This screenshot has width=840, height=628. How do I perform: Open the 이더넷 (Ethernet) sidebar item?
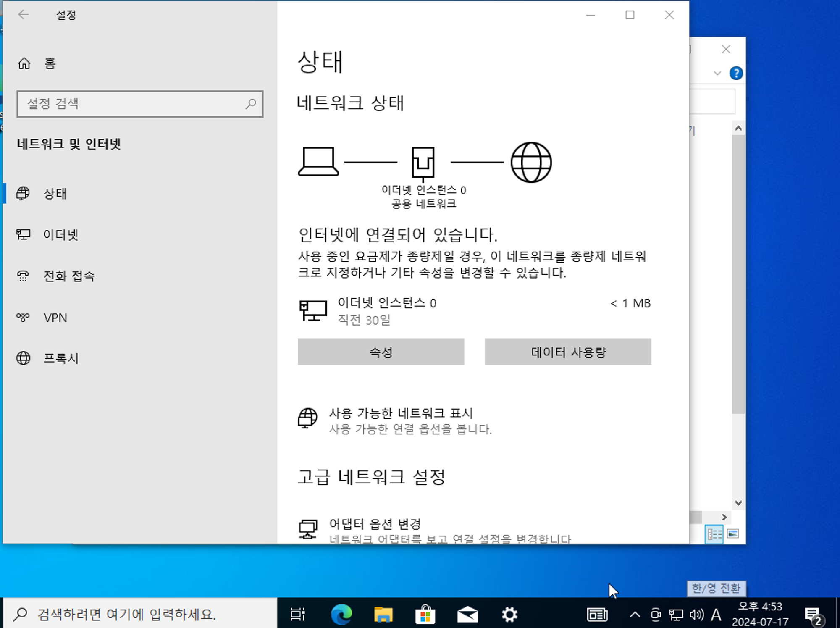coord(60,235)
